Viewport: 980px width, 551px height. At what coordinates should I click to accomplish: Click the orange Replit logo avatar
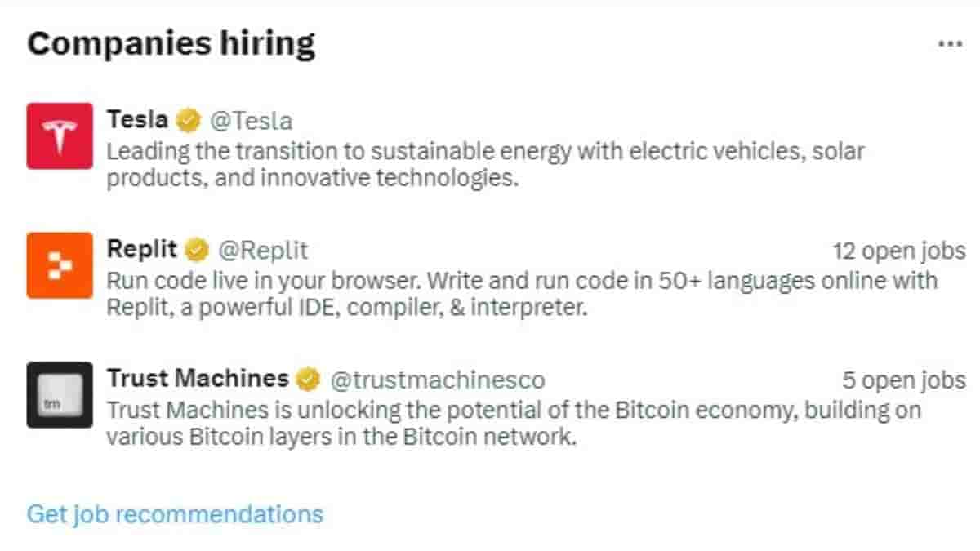coord(60,265)
